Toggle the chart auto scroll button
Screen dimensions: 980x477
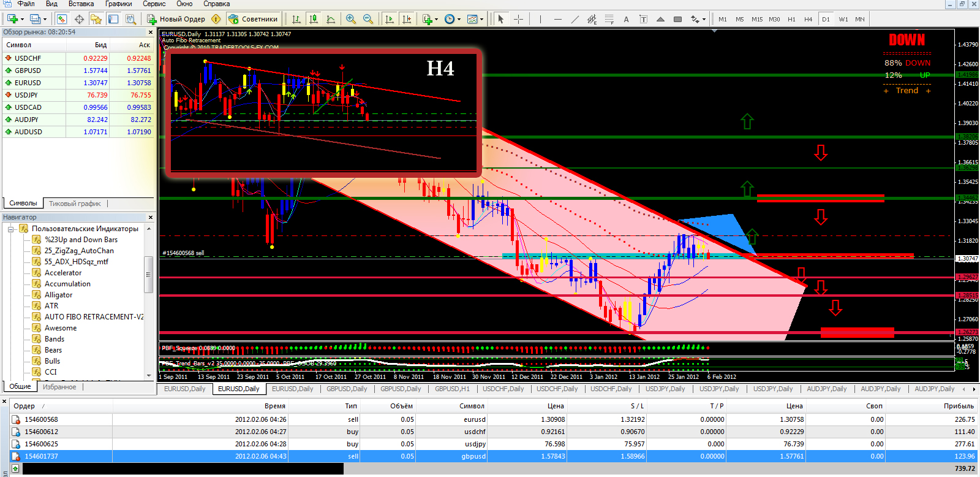coord(389,19)
